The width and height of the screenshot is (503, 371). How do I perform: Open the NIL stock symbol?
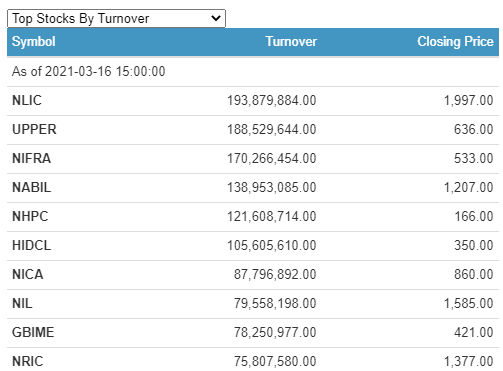(x=22, y=303)
